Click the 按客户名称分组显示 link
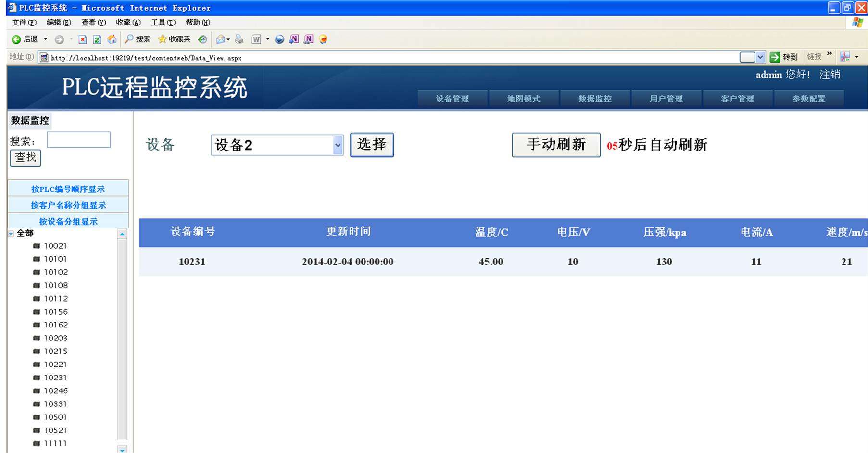This screenshot has width=868, height=453. pos(68,205)
